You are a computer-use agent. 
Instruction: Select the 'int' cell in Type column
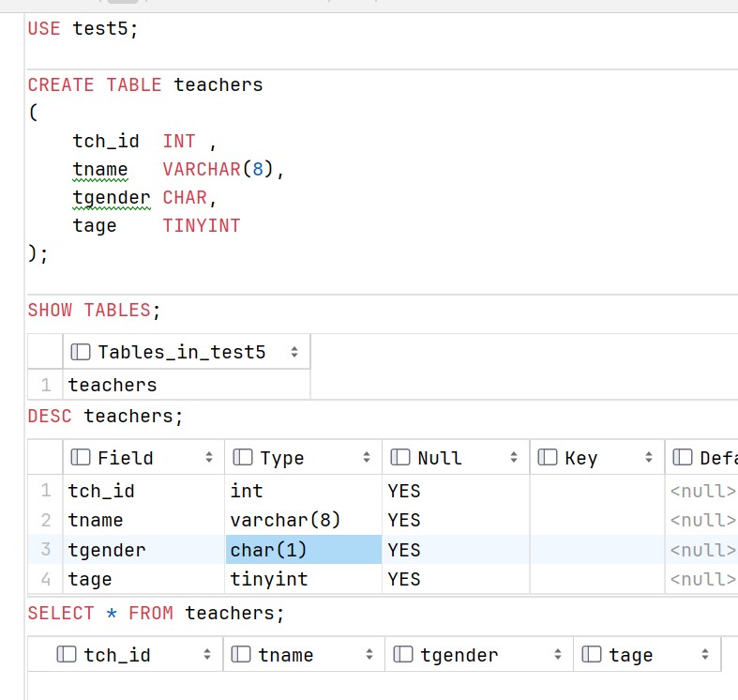point(304,491)
